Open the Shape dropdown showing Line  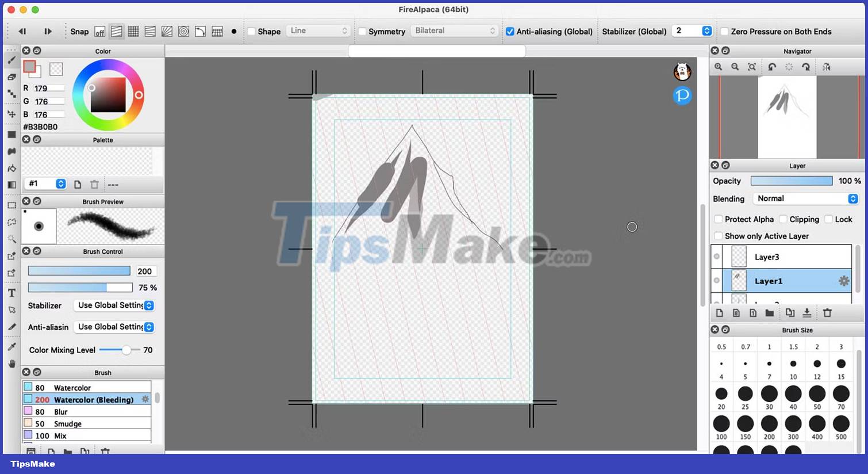tap(318, 31)
